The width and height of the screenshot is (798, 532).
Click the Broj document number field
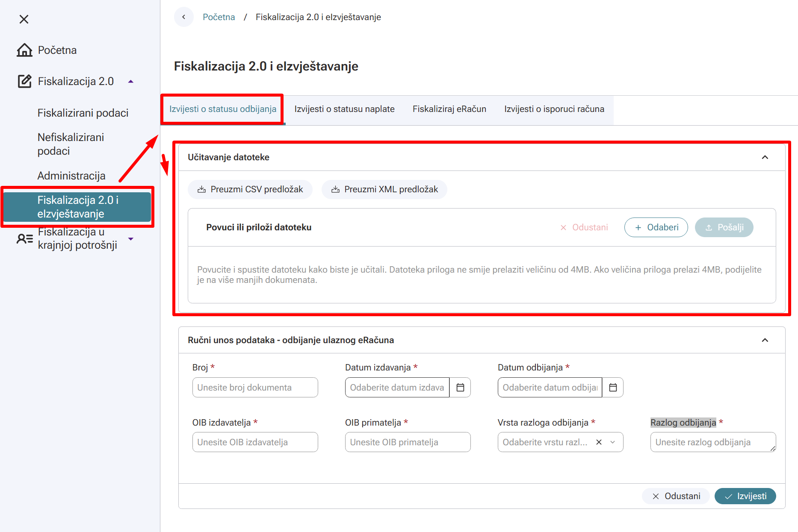click(x=255, y=388)
